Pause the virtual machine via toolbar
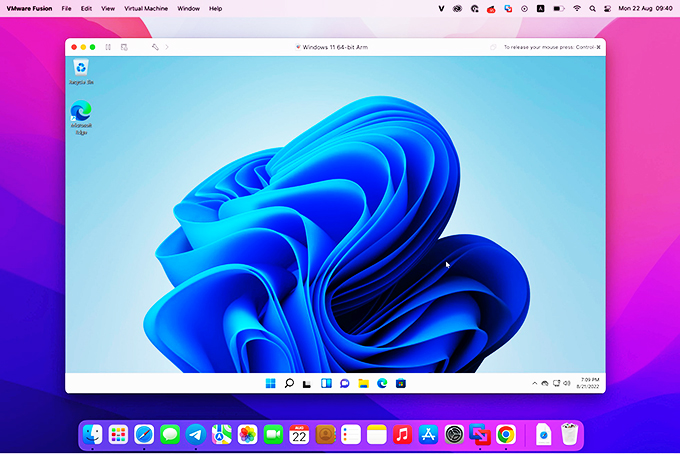680x454 pixels. [x=109, y=47]
